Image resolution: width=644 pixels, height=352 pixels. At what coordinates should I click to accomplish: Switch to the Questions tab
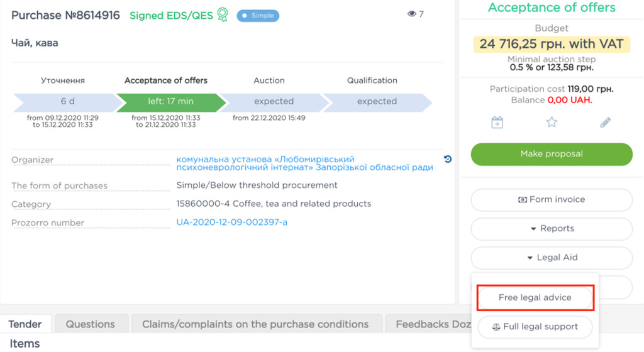(x=91, y=324)
